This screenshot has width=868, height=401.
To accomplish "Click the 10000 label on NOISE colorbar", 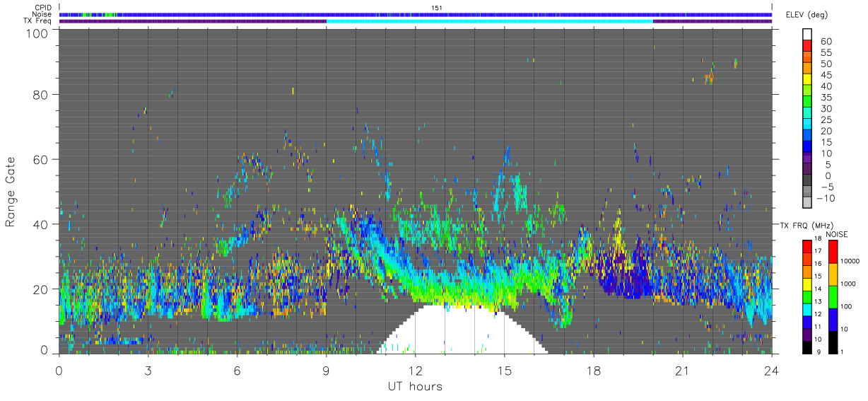I will [850, 261].
